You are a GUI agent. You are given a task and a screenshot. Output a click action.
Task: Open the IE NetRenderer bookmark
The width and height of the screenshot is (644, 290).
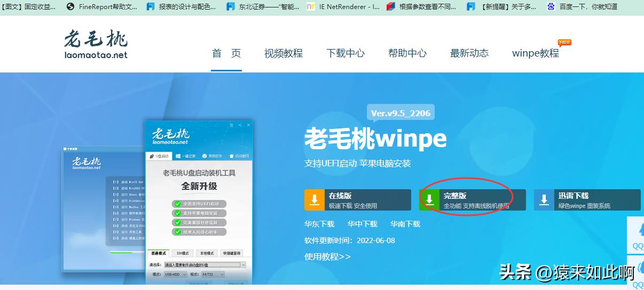(343, 7)
